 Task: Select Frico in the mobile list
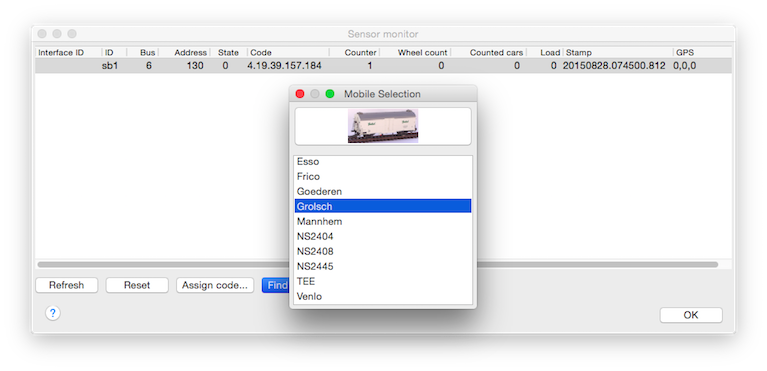pos(383,176)
